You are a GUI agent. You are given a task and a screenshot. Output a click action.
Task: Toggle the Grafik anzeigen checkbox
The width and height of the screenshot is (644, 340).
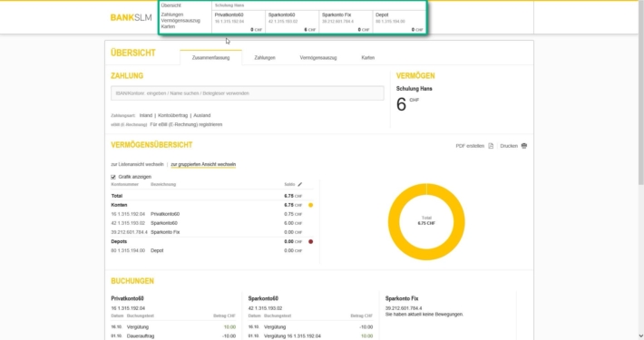[113, 177]
